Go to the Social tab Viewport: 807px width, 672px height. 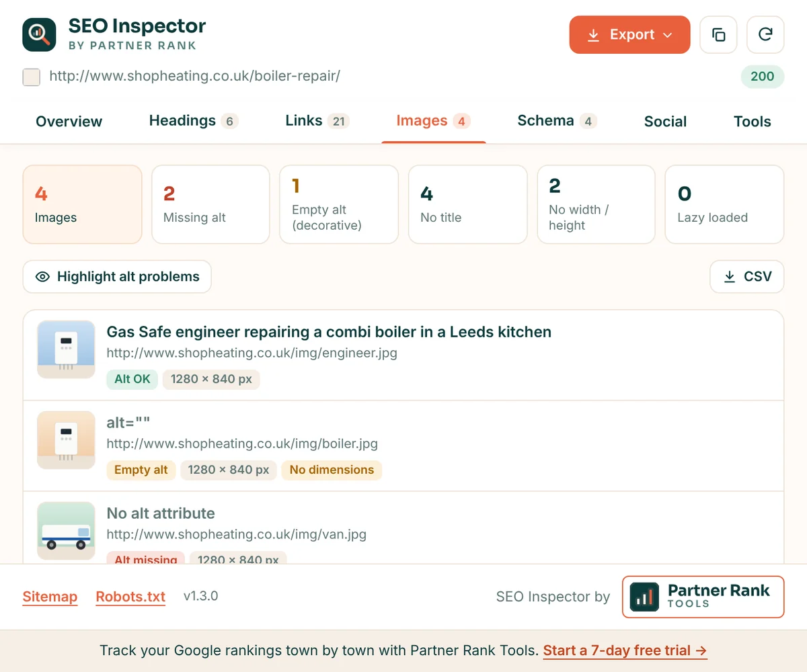[665, 122]
